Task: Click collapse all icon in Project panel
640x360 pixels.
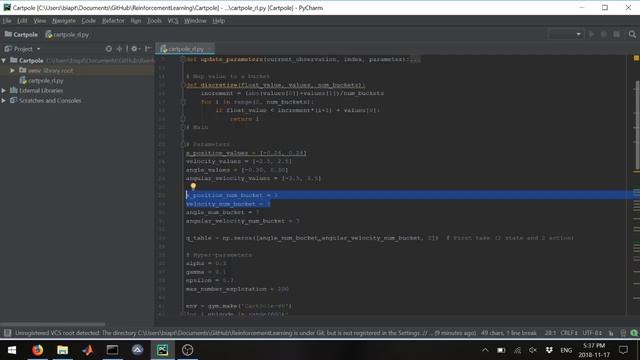Action: click(119, 49)
